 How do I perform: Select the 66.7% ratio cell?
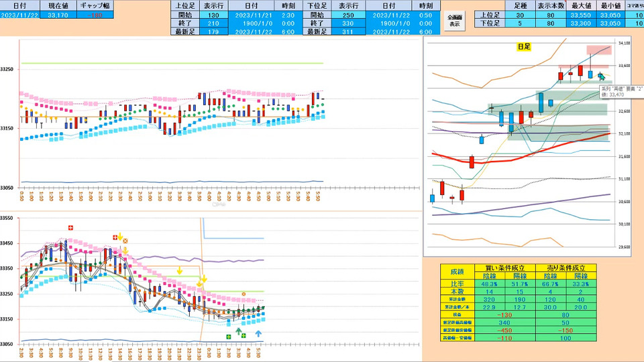(550, 284)
